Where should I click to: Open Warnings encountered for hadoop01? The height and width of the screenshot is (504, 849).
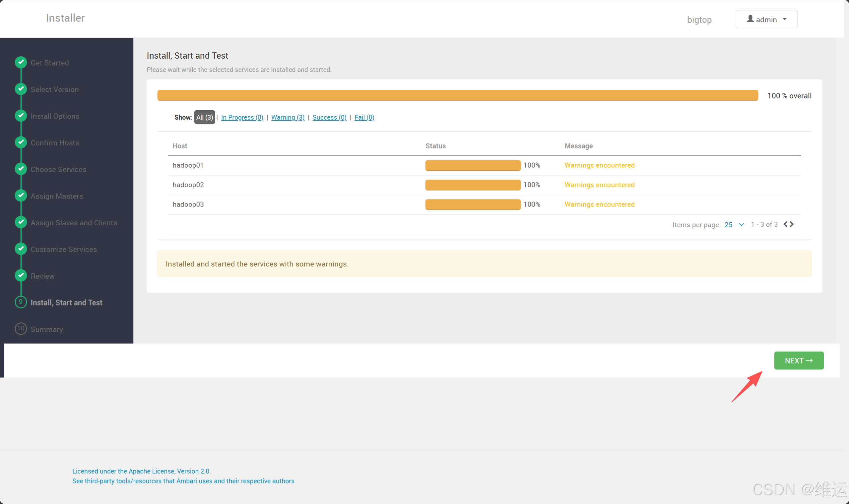[599, 165]
